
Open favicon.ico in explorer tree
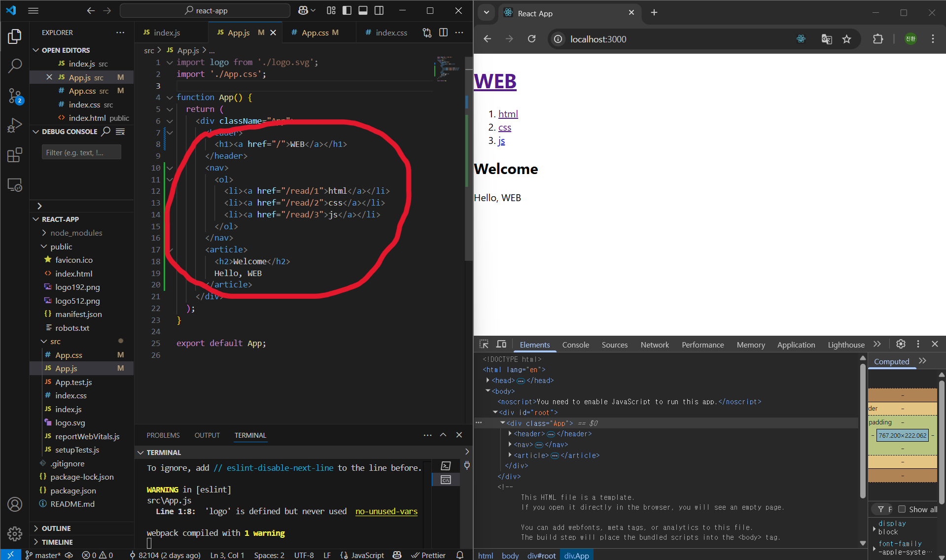pyautogui.click(x=74, y=260)
